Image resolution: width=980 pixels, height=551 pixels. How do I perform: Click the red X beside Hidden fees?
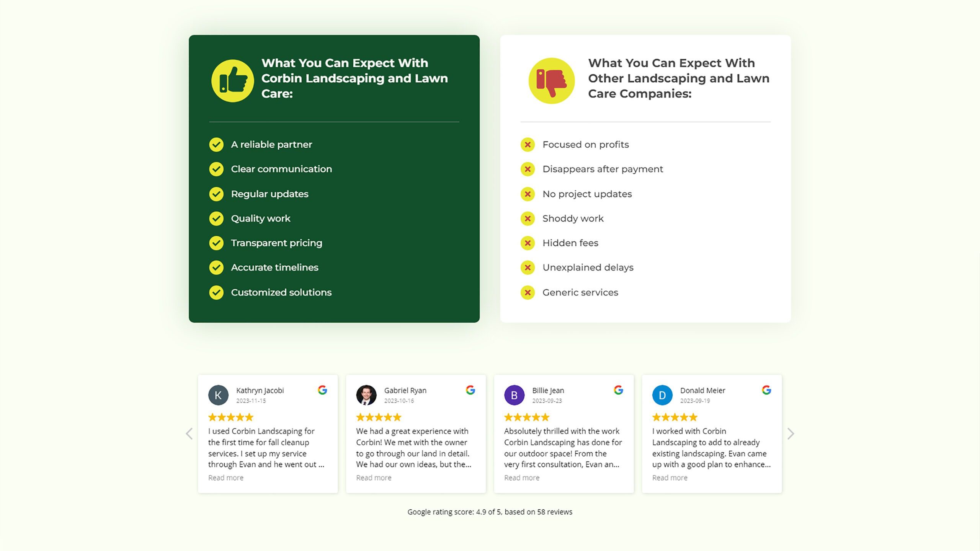point(528,243)
